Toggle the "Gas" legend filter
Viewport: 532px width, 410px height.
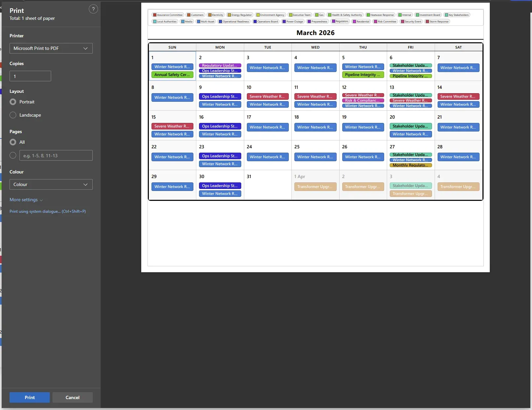pos(319,15)
